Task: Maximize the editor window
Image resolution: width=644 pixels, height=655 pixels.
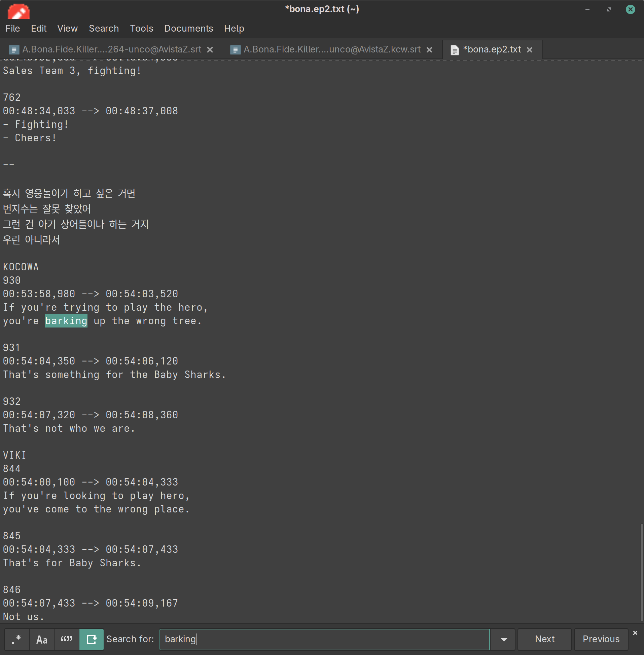Action: tap(609, 9)
